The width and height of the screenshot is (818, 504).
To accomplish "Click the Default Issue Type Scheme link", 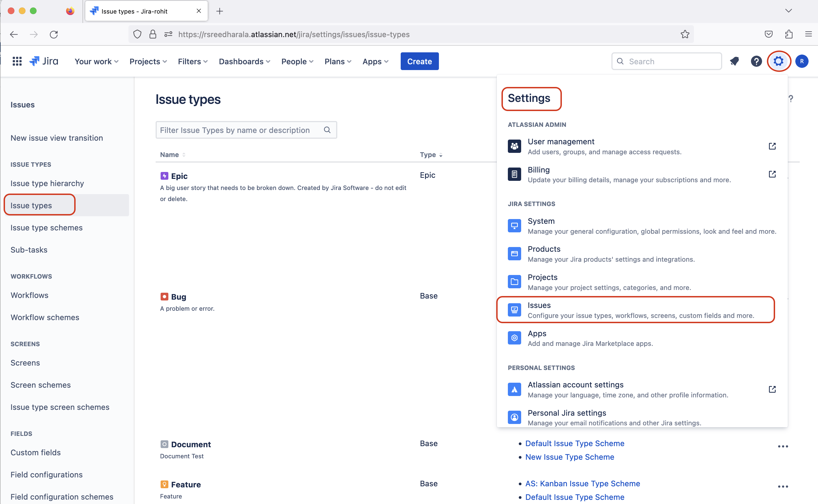I will click(x=575, y=443).
